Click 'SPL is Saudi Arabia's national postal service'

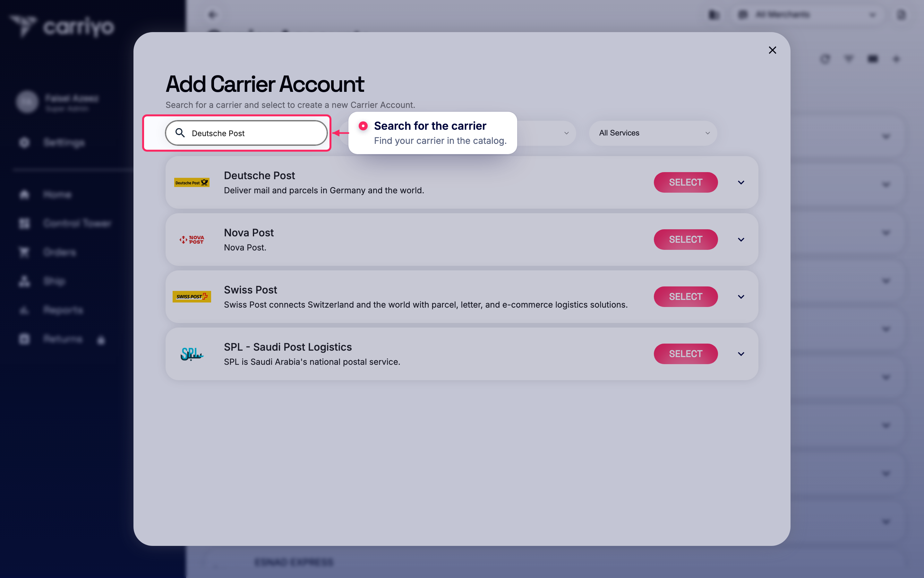pyautogui.click(x=312, y=362)
